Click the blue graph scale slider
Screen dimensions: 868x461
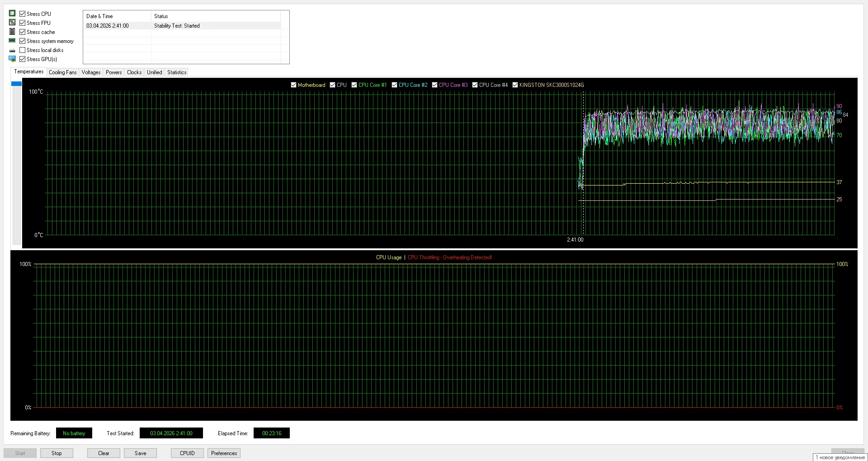16,84
